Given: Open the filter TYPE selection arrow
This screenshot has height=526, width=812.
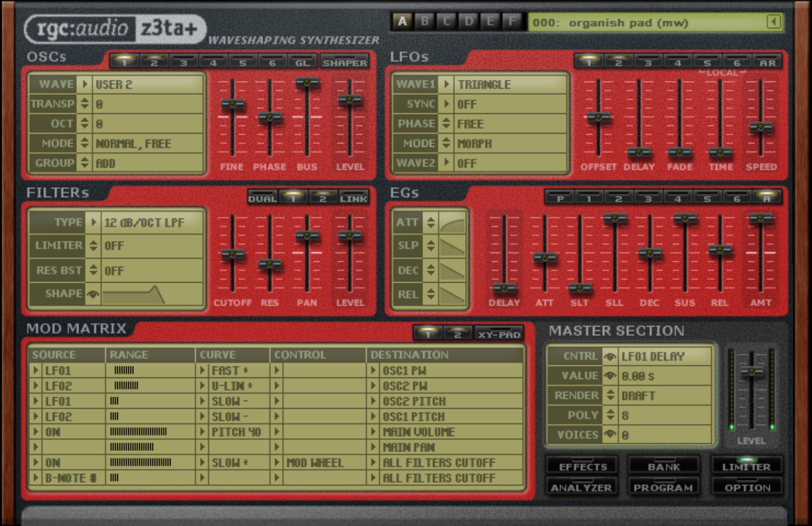Looking at the screenshot, I should tap(93, 223).
